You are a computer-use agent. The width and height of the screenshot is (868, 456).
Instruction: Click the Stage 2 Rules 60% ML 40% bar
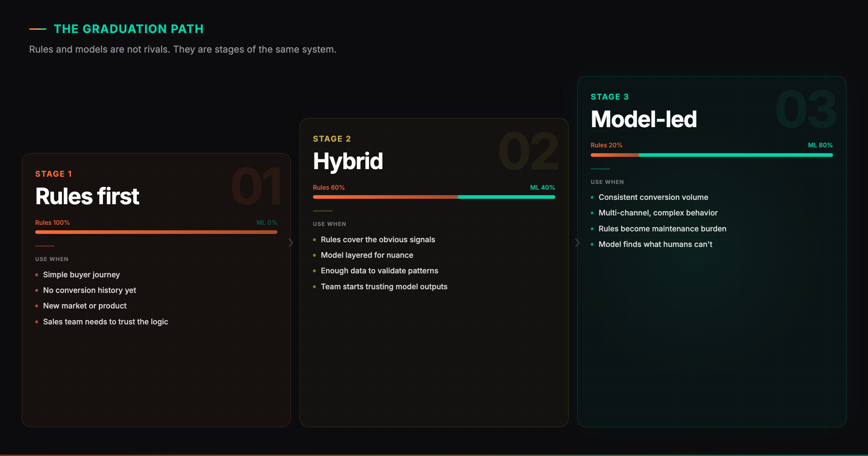tap(434, 197)
